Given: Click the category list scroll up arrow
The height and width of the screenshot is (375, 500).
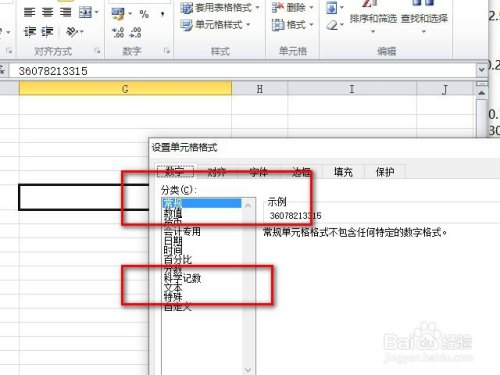Looking at the screenshot, I should [x=248, y=205].
